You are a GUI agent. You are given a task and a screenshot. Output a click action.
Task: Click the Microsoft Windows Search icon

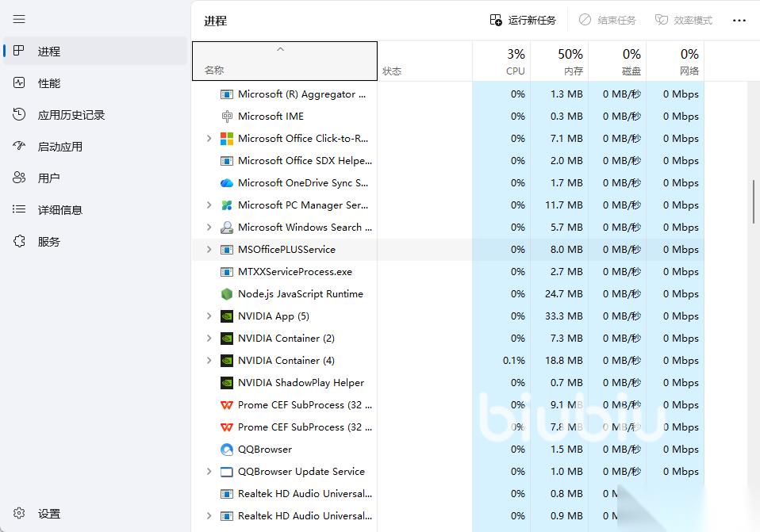tap(227, 228)
